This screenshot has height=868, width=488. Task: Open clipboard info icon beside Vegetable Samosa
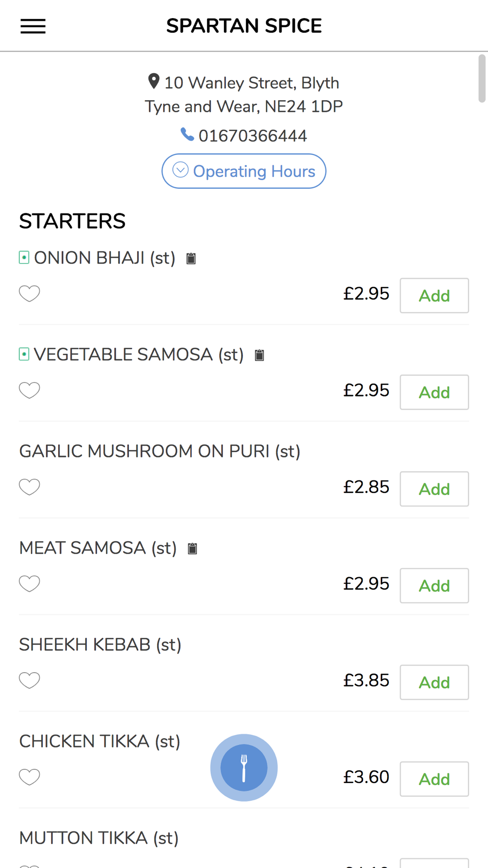point(260,355)
